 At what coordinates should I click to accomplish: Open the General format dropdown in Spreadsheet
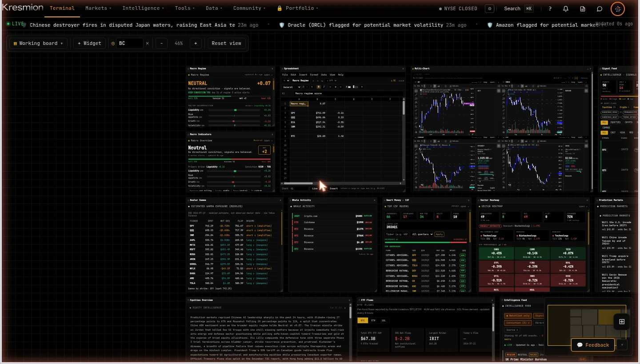tap(292, 87)
